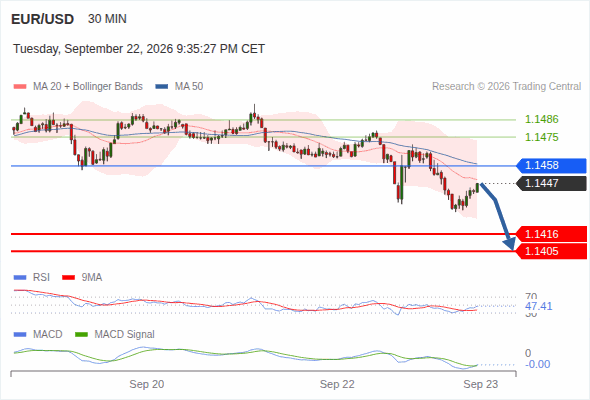Click the latest green candlestick at 1.1447

tap(477, 187)
